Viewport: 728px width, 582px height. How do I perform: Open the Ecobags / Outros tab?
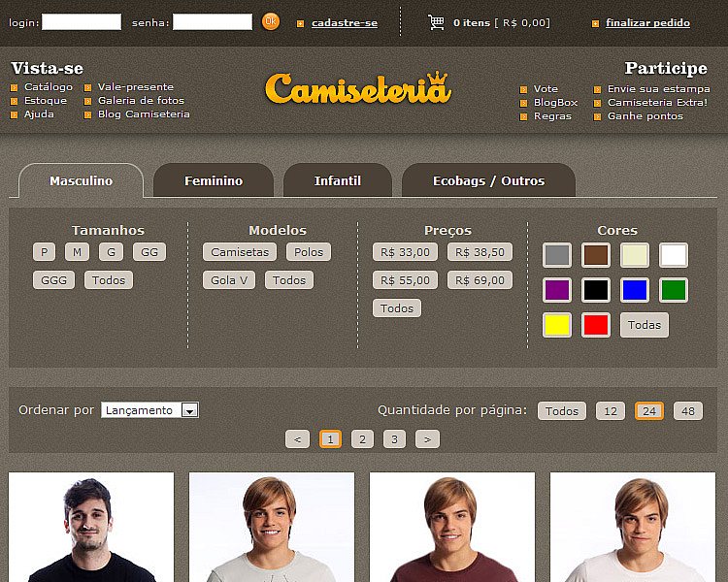pyautogui.click(x=489, y=180)
